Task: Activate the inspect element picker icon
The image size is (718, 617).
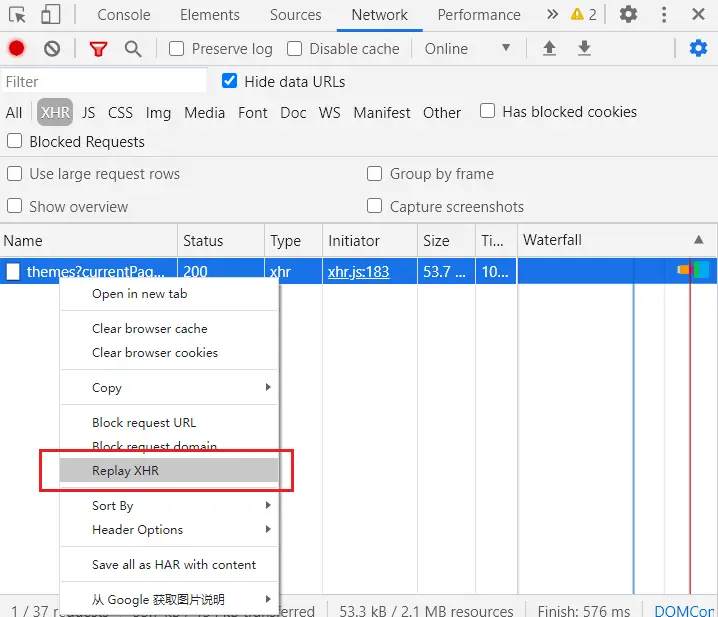Action: click(17, 15)
